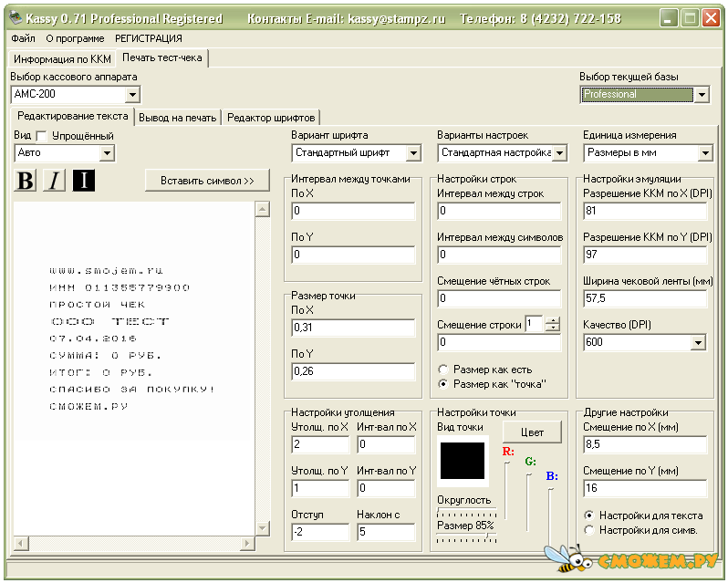This screenshot has height=583, width=728.
Task: Click the Округлость slider
Action: point(466,513)
